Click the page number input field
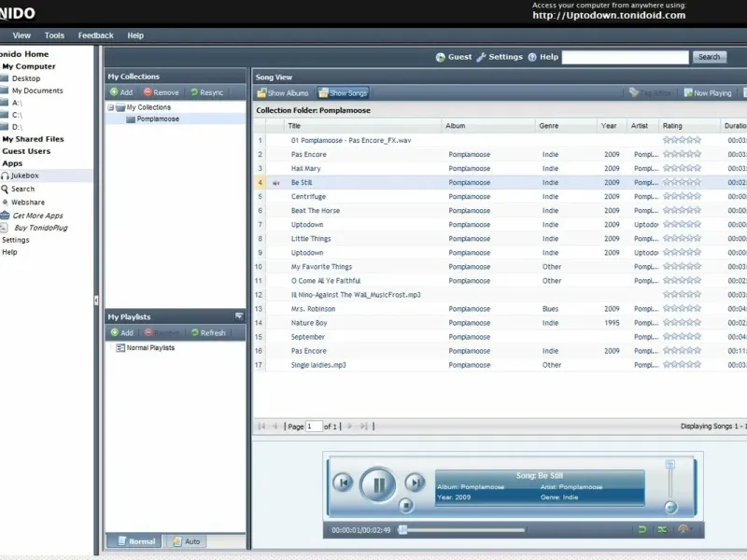 (x=314, y=427)
